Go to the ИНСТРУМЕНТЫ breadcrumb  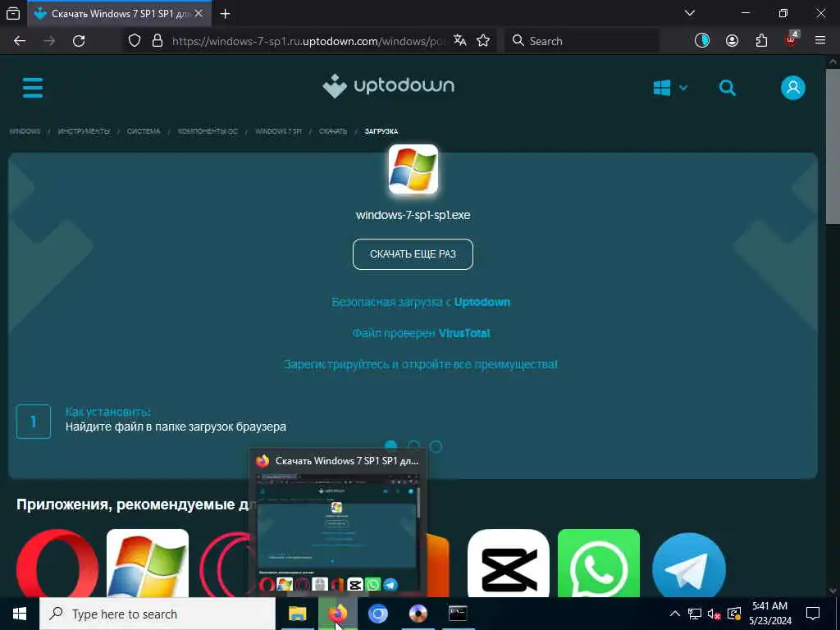tap(84, 131)
